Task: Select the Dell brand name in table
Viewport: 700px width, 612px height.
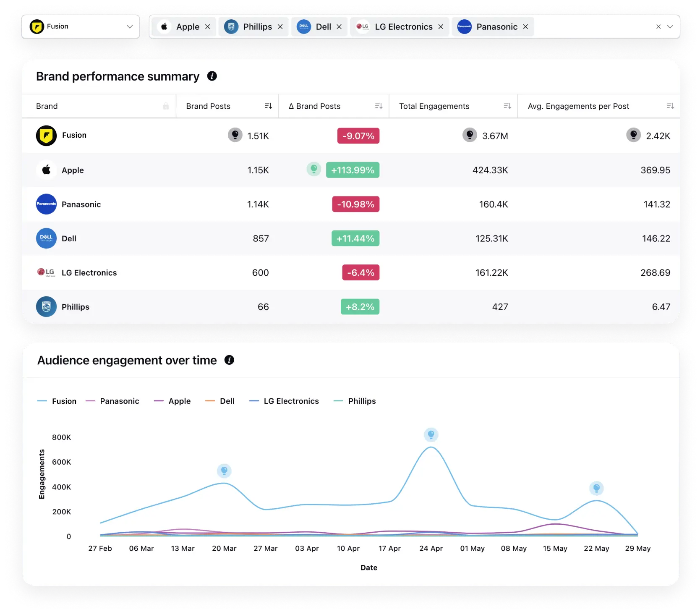Action: pyautogui.click(x=69, y=239)
